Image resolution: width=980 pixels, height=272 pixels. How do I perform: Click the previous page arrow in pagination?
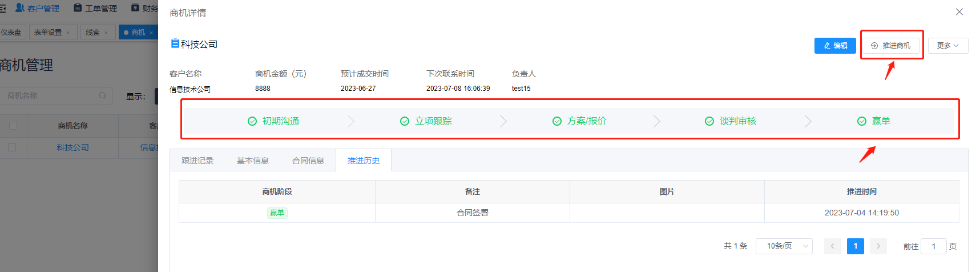click(x=832, y=246)
